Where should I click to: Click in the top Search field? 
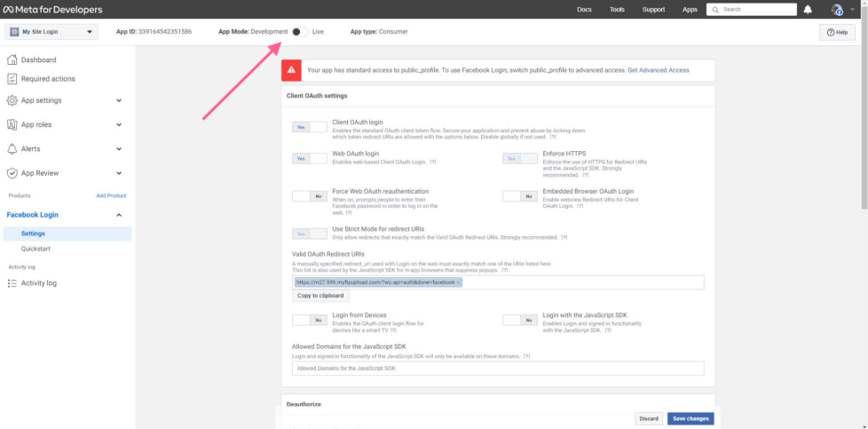[x=751, y=10]
